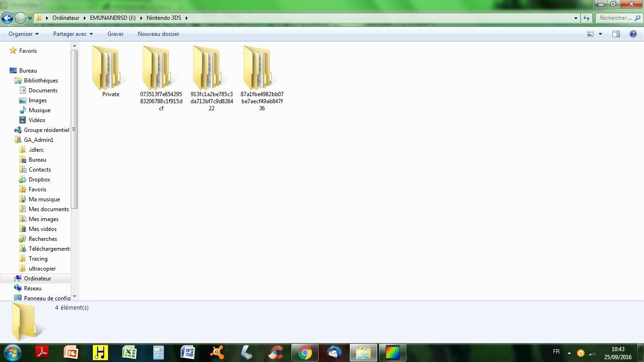
Task: Launch Word from the taskbar
Action: pyautogui.click(x=188, y=352)
